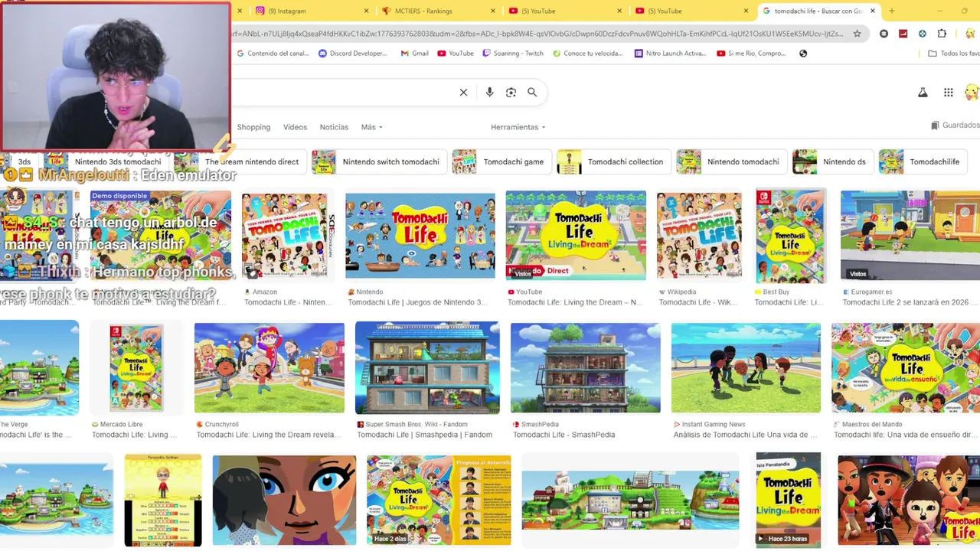Open Google Lens image search
The image size is (980, 551).
point(511,93)
